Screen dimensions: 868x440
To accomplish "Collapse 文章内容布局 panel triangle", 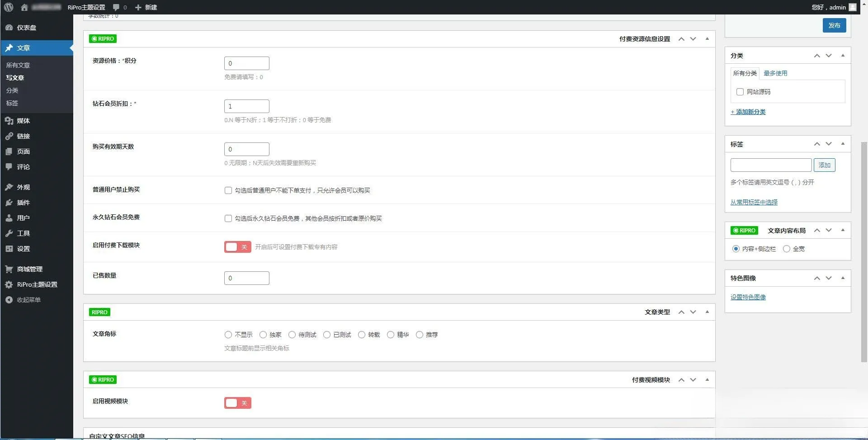I will 843,230.
